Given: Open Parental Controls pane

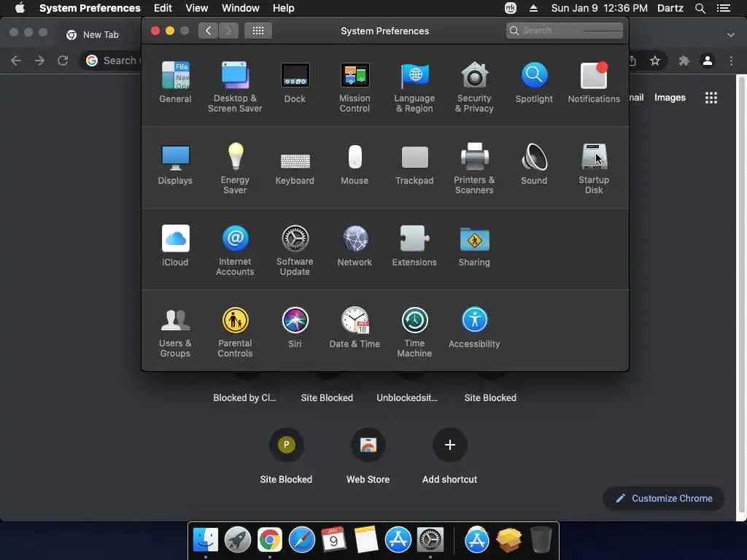Looking at the screenshot, I should tap(235, 332).
